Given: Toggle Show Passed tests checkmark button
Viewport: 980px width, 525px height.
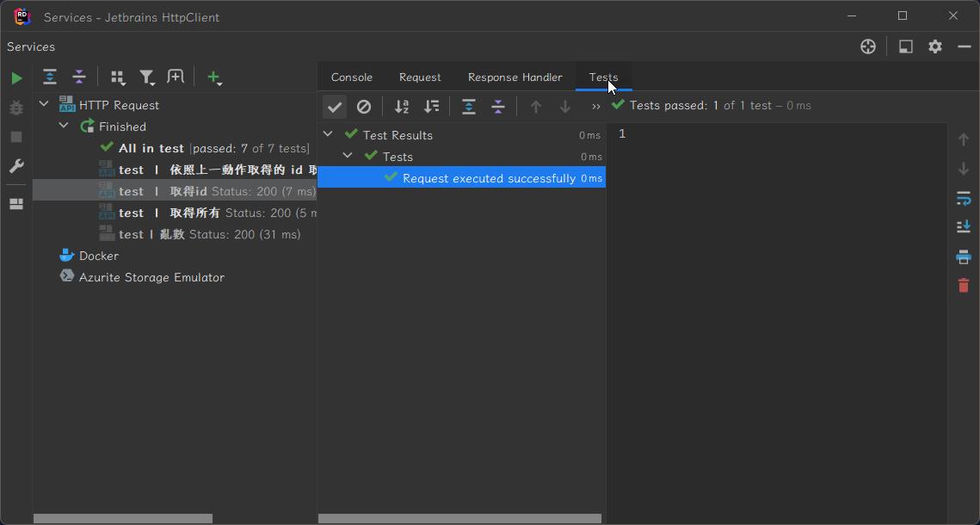Looking at the screenshot, I should pos(335,107).
